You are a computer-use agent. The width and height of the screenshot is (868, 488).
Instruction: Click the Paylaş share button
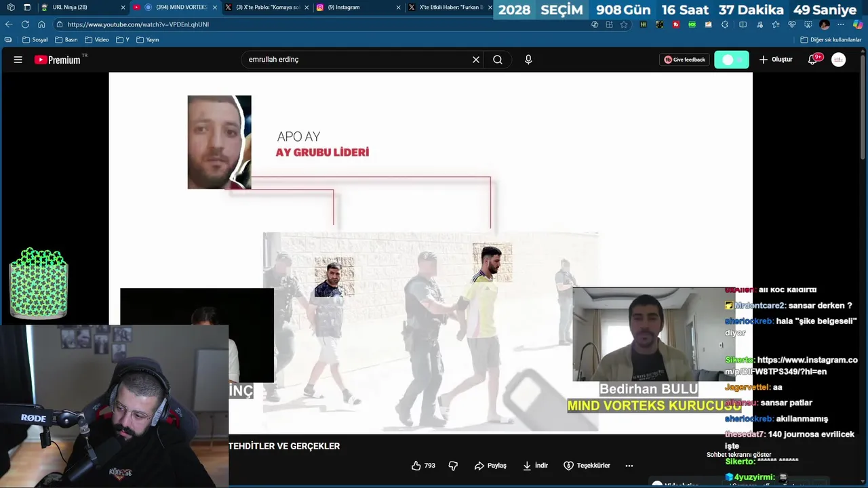[490, 466]
